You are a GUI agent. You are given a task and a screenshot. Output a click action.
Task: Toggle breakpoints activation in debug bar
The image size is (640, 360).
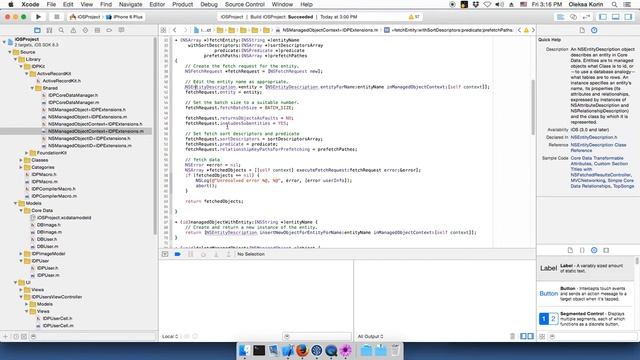click(178, 254)
